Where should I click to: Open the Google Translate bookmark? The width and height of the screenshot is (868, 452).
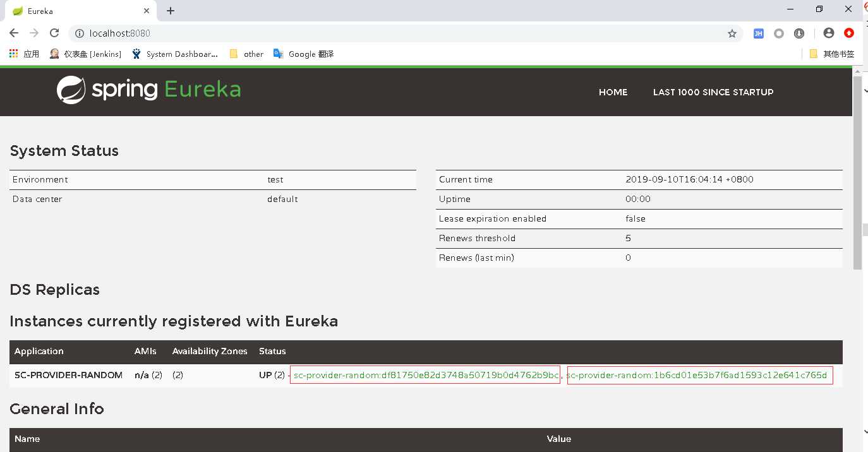pyautogui.click(x=304, y=54)
